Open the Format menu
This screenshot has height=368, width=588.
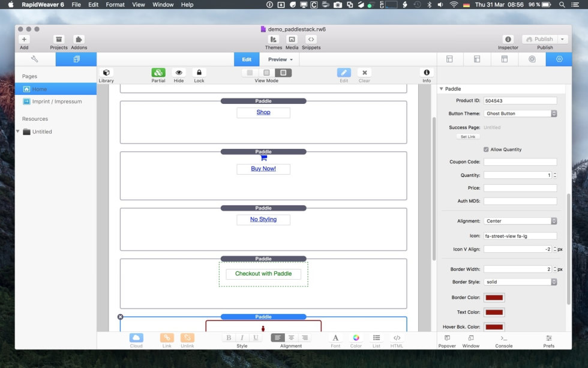pyautogui.click(x=115, y=4)
